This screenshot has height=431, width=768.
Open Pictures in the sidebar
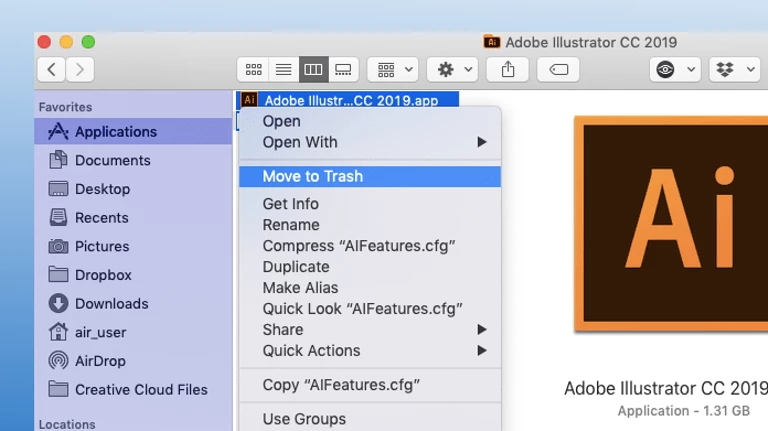[x=133, y=246]
